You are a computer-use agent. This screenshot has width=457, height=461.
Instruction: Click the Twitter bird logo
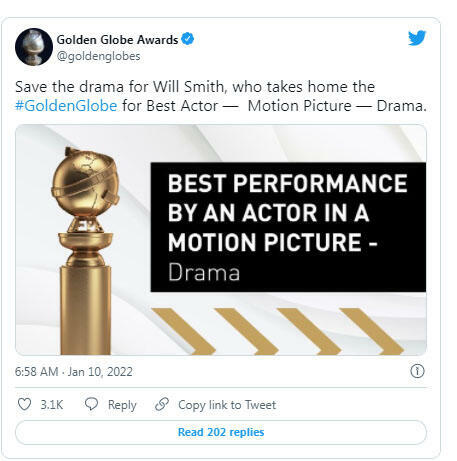click(x=417, y=38)
